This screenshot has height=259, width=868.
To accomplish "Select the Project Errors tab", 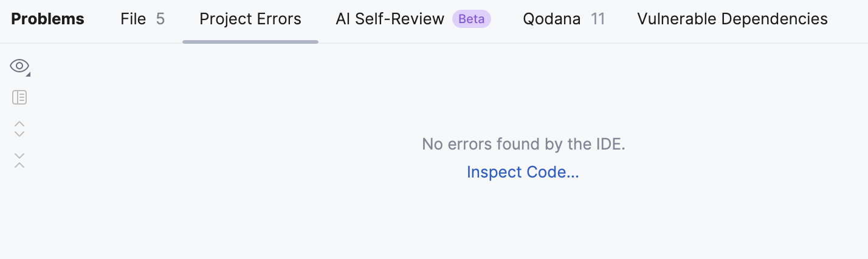I will (x=250, y=19).
